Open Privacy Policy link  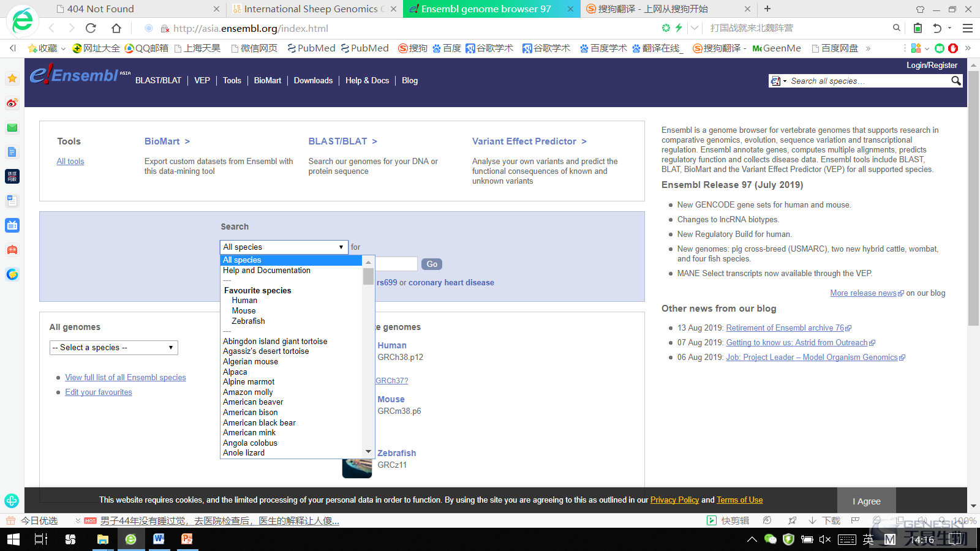(674, 500)
